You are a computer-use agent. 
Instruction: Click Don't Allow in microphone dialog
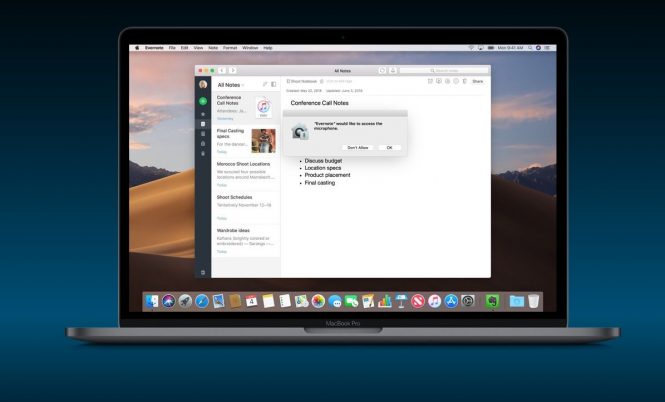tap(356, 147)
